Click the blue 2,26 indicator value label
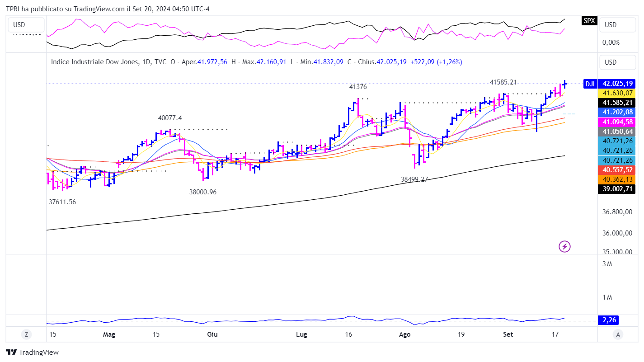Screen dimensions: 644x362 (x=607, y=320)
